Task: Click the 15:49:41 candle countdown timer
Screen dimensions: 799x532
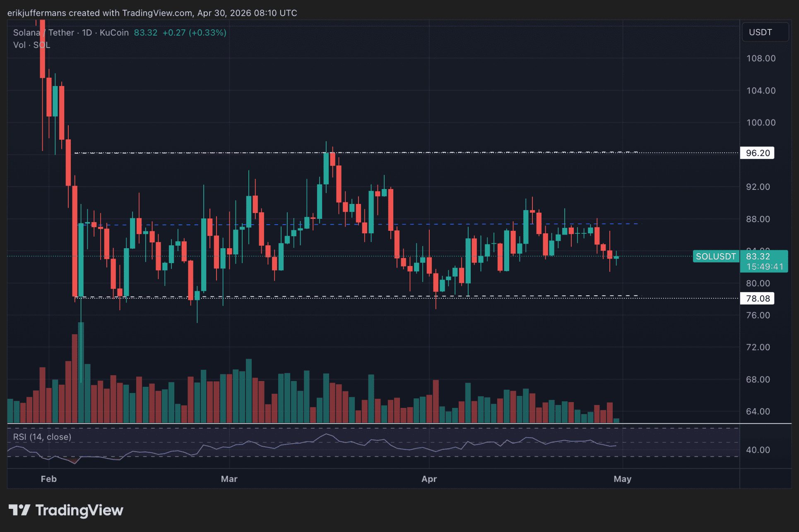Action: pyautogui.click(x=764, y=267)
